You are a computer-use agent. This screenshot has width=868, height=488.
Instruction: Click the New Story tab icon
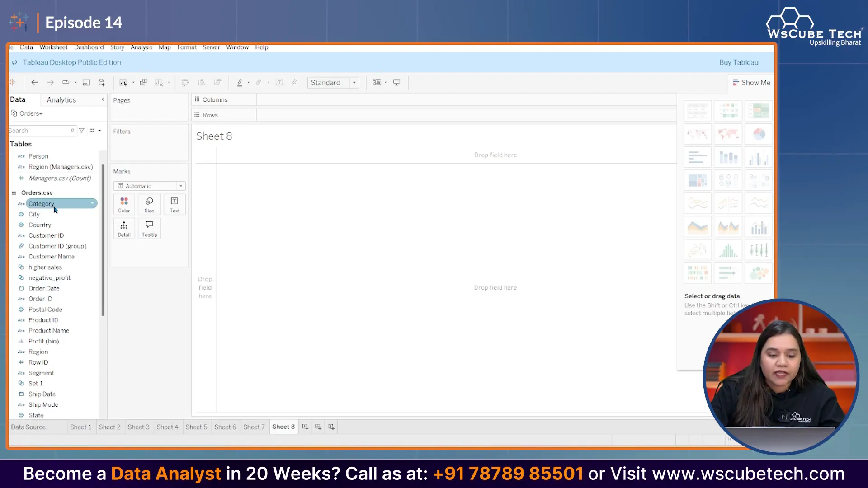(331, 427)
